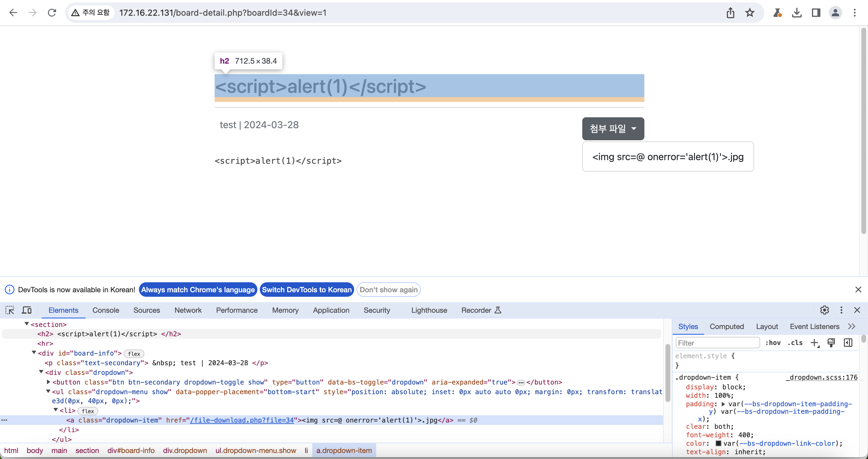Open the rendering emulation paintbrush icon

831,343
